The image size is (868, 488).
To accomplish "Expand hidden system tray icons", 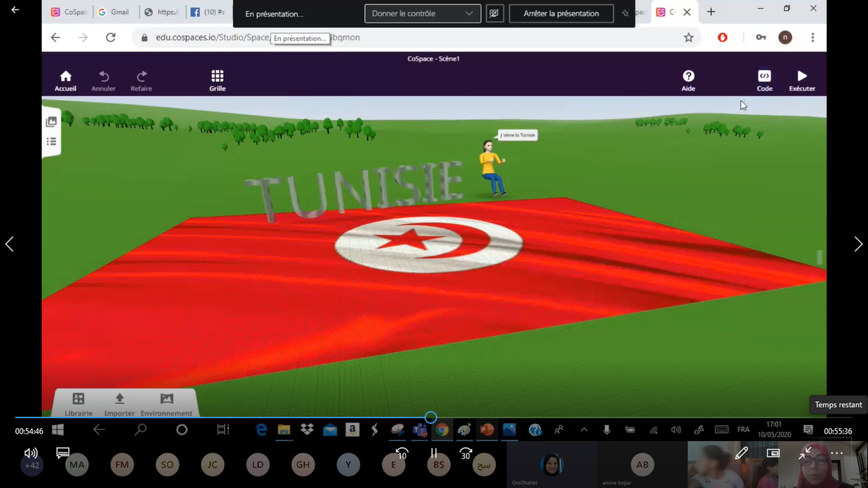I will 584,429.
